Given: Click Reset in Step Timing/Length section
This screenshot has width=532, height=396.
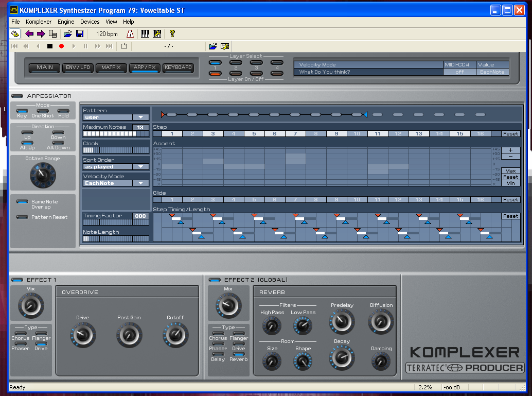Looking at the screenshot, I should 510,216.
